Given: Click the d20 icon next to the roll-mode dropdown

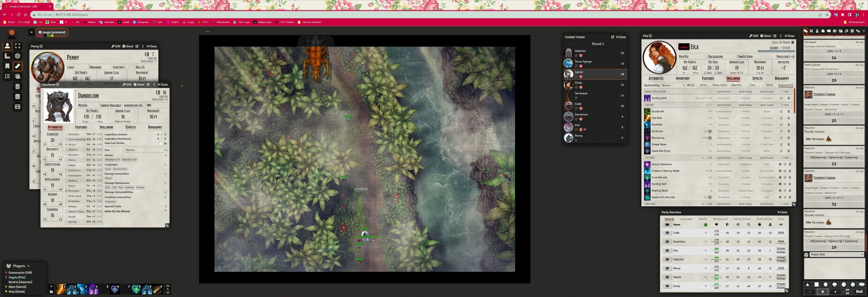Looking at the screenshot, I should point(806,255).
